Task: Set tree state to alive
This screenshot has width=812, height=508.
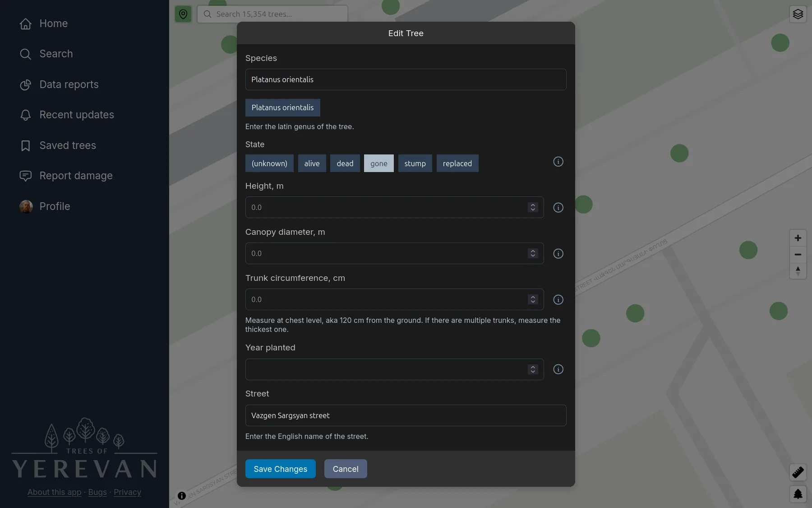Action: pyautogui.click(x=312, y=163)
